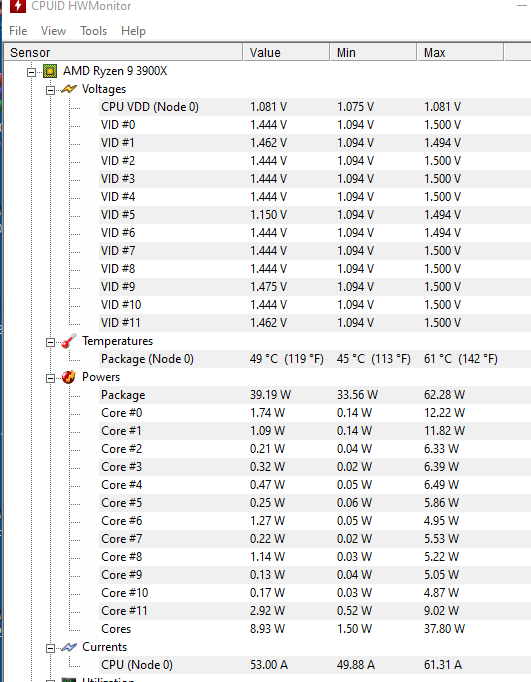Open the View menu
This screenshot has height=682, width=531.
pyautogui.click(x=53, y=31)
